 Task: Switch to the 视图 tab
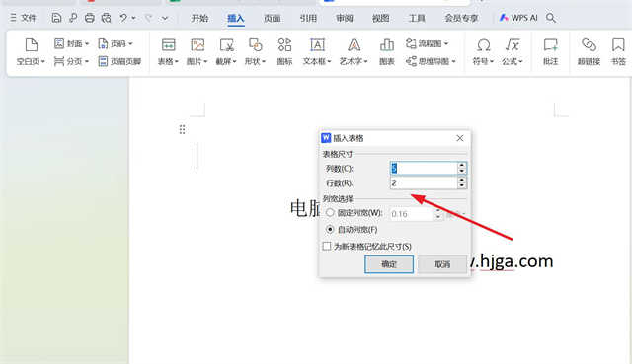pyautogui.click(x=381, y=18)
